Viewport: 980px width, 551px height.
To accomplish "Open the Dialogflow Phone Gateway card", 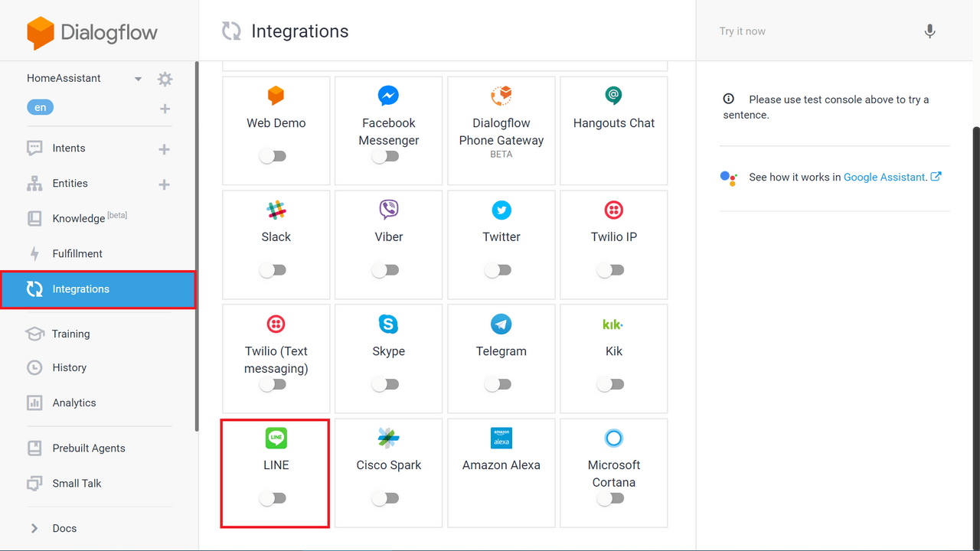I will click(501, 130).
